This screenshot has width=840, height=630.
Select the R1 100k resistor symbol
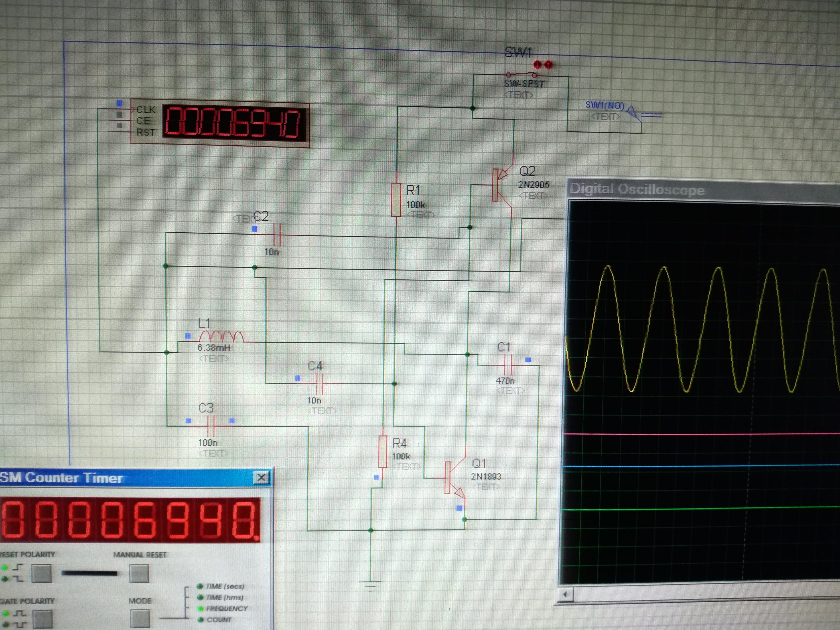(x=396, y=199)
